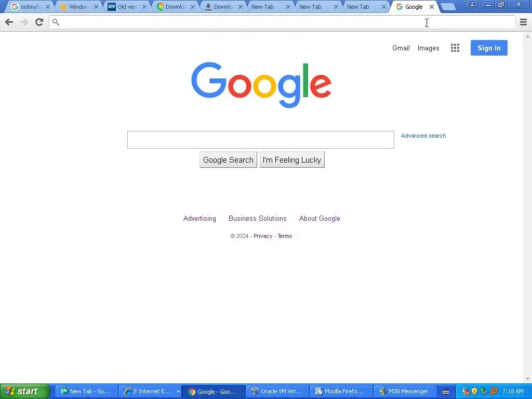Click the MSN tray icon with red x
Image resolution: width=532 pixels, height=399 pixels.
(465, 392)
